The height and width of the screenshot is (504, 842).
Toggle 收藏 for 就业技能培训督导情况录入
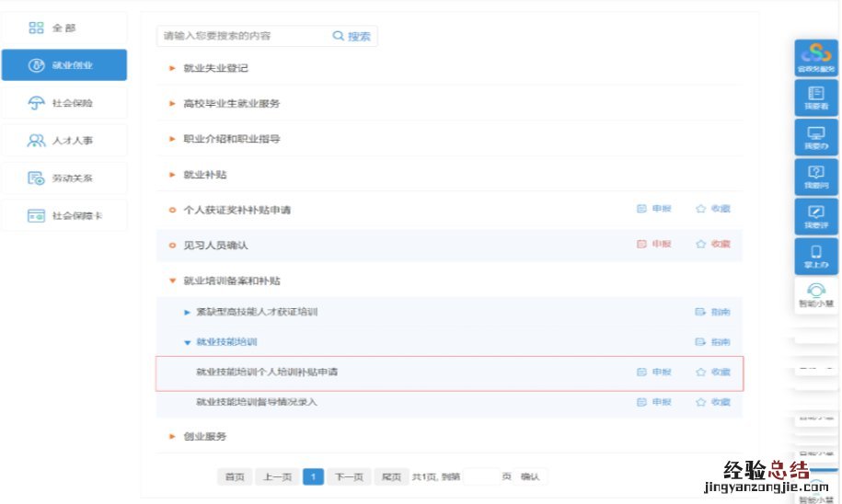click(x=701, y=403)
